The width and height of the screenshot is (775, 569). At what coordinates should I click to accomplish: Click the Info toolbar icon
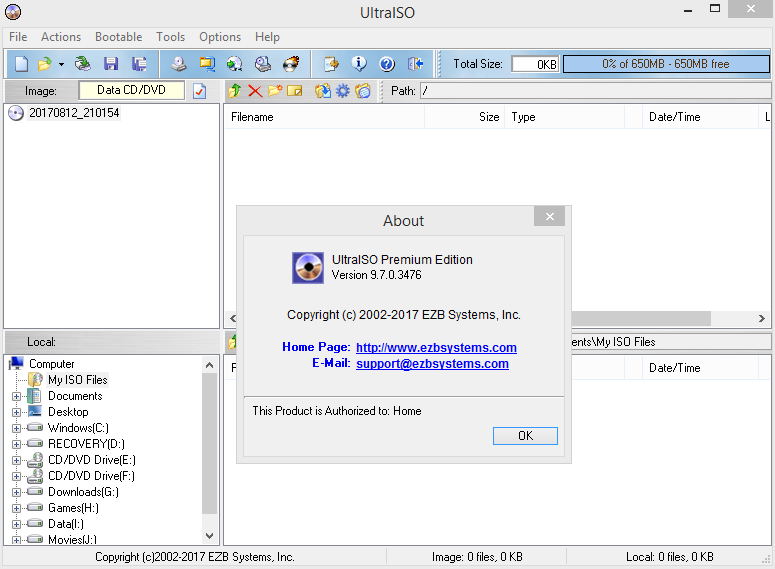click(x=359, y=64)
